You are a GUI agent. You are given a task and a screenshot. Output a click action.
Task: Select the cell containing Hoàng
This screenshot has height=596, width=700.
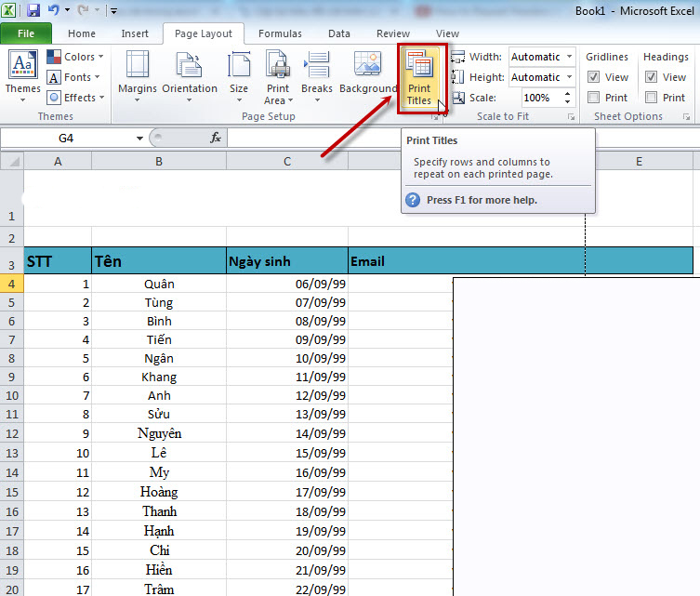pos(159,492)
